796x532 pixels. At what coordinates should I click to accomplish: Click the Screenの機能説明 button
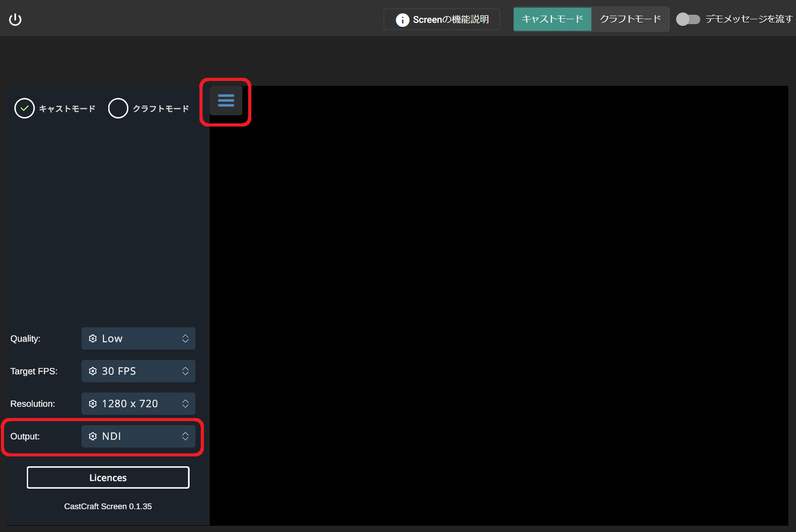tap(441, 20)
